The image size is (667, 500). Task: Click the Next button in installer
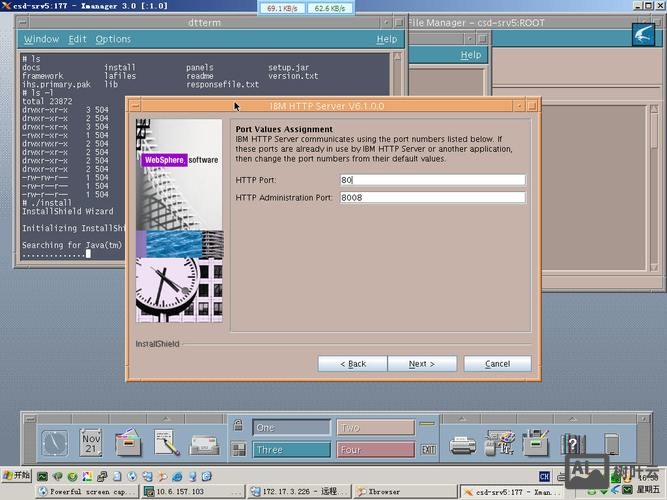[421, 364]
